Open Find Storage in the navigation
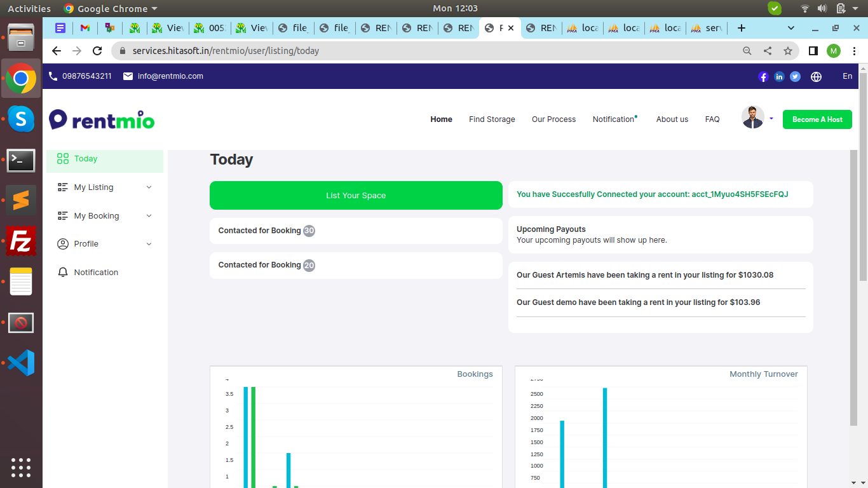The height and width of the screenshot is (488, 868). pyautogui.click(x=492, y=119)
